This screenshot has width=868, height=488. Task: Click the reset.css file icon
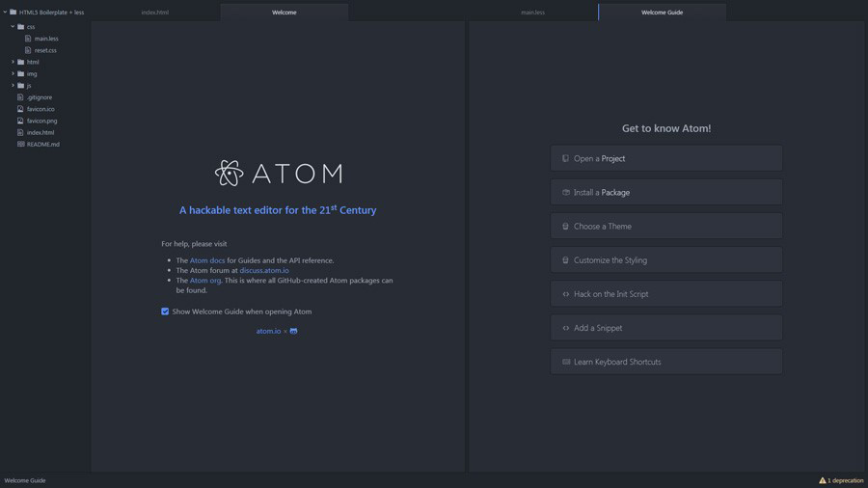pyautogui.click(x=28, y=50)
